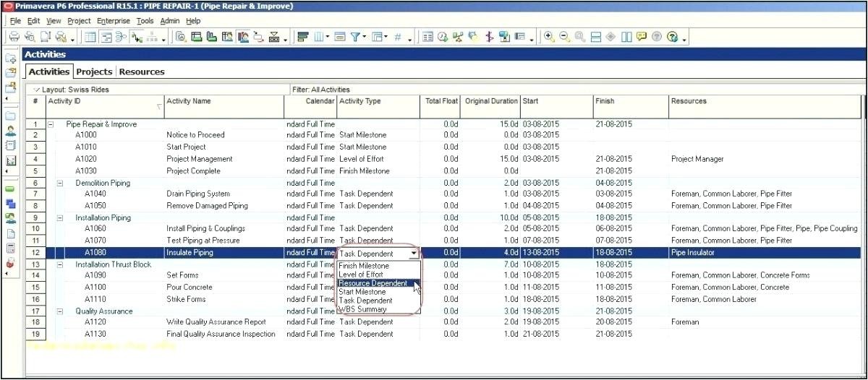This screenshot has height=380, width=868.
Task: Collapse the Quality Assurance WBS group
Action: [x=60, y=311]
